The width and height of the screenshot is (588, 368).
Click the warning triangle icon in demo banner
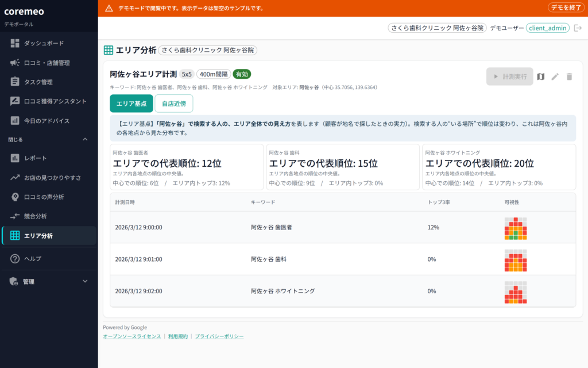pyautogui.click(x=109, y=8)
